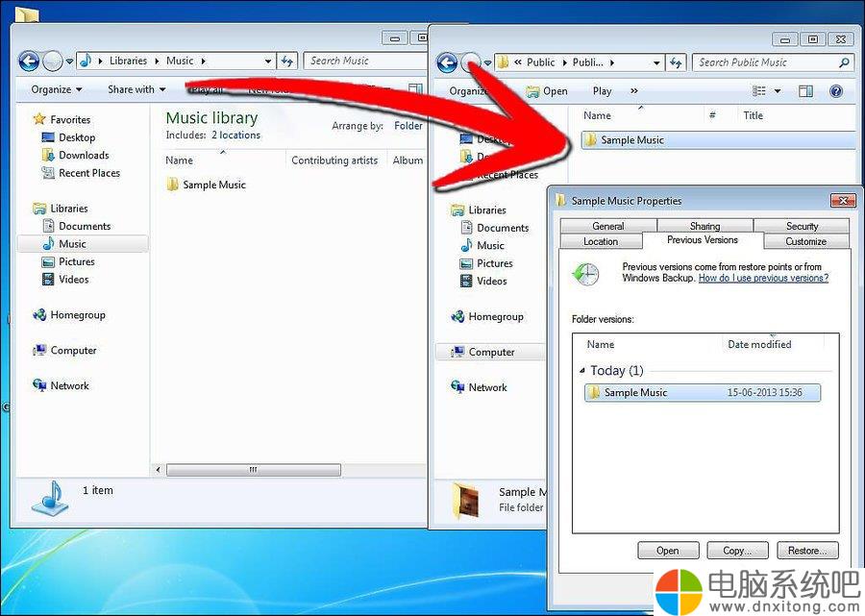Click Restore... button

(807, 551)
